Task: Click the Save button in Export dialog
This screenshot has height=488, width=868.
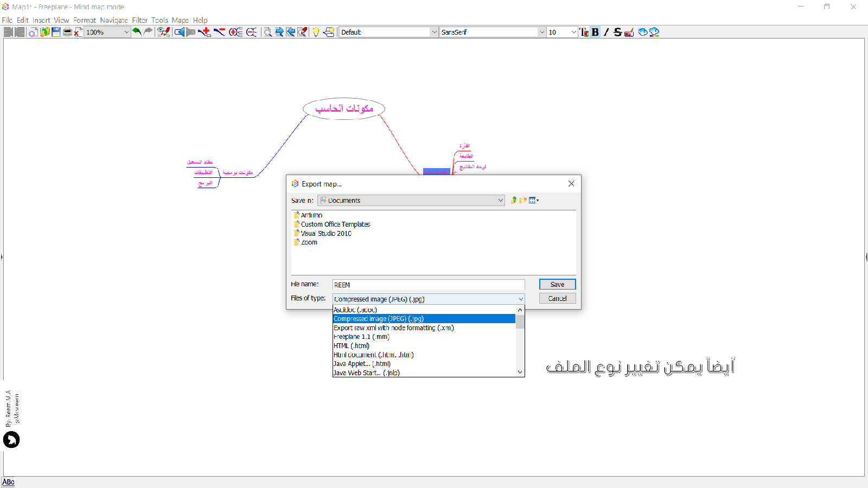Action: tap(557, 284)
